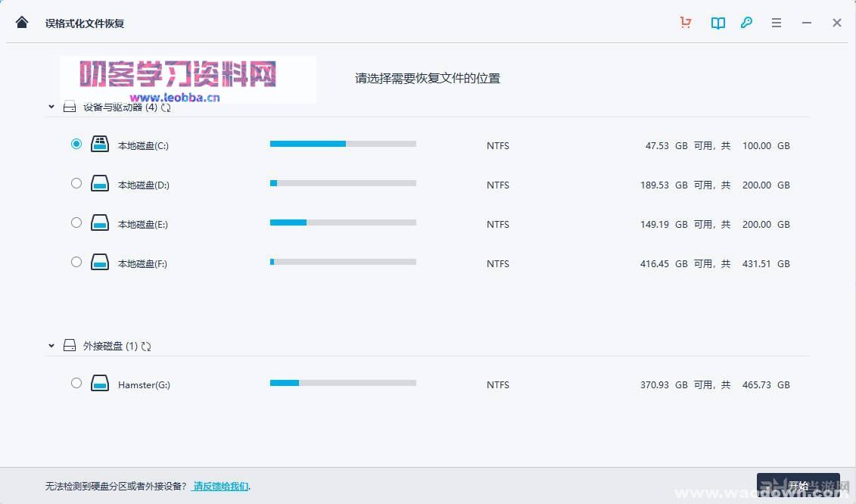
Task: Select the local disk (D:) radio button
Action: [76, 183]
